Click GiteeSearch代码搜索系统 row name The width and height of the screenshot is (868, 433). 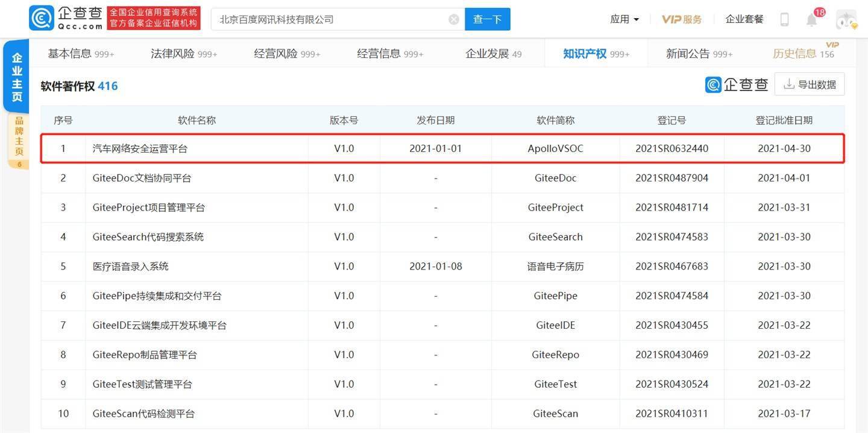click(x=148, y=237)
